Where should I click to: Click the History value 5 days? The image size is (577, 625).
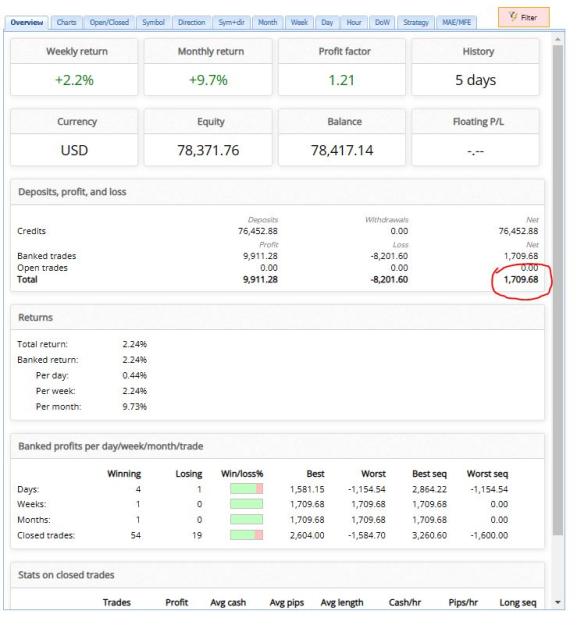point(476,80)
